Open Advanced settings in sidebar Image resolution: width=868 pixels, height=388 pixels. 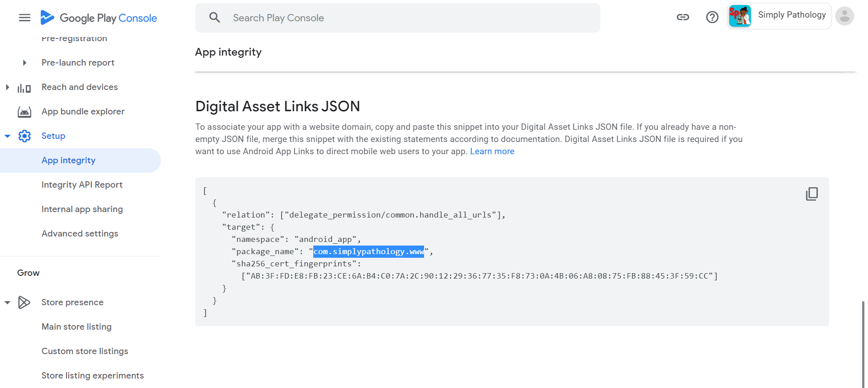(x=80, y=233)
